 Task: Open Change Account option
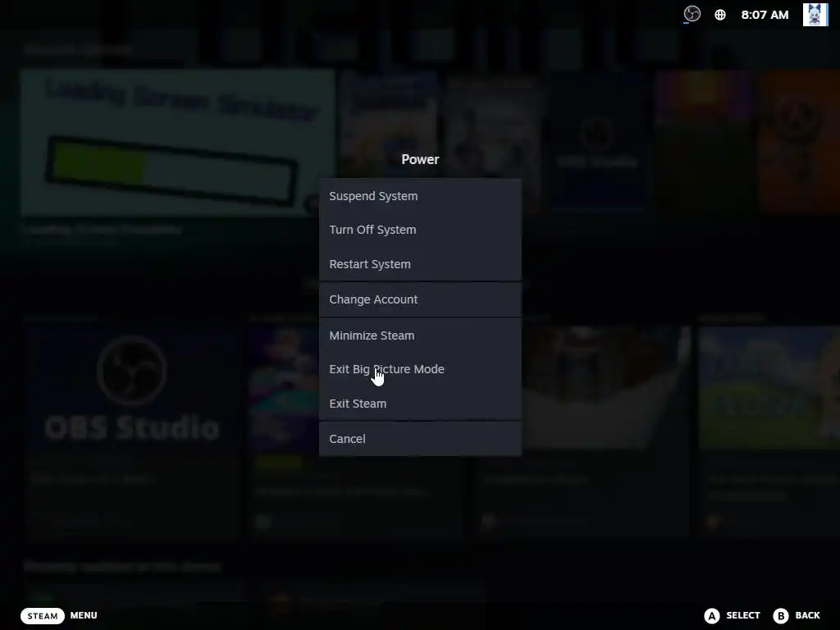(420, 299)
